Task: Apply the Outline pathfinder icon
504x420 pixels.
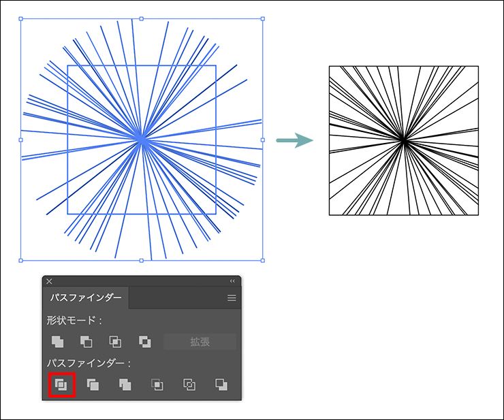Action: tap(189, 385)
